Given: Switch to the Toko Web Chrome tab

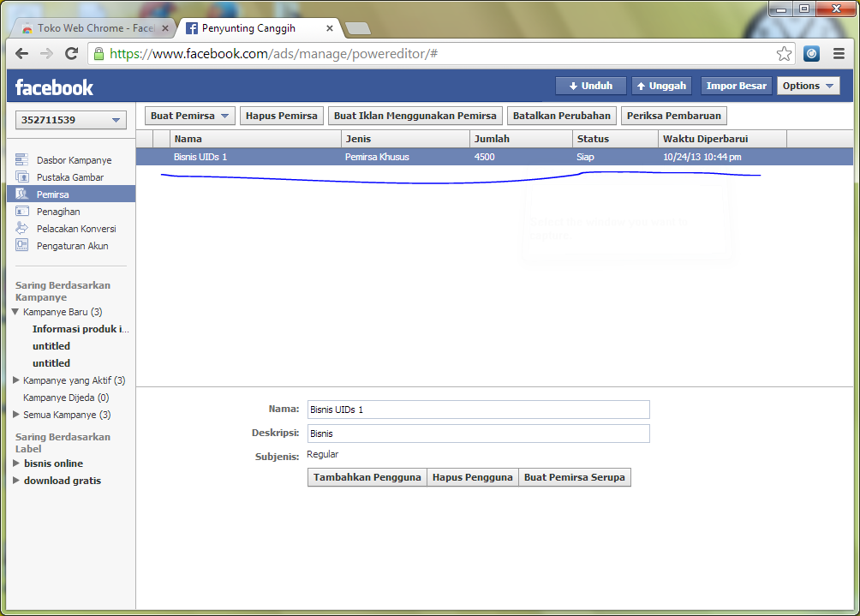Looking at the screenshot, I should pyautogui.click(x=95, y=28).
